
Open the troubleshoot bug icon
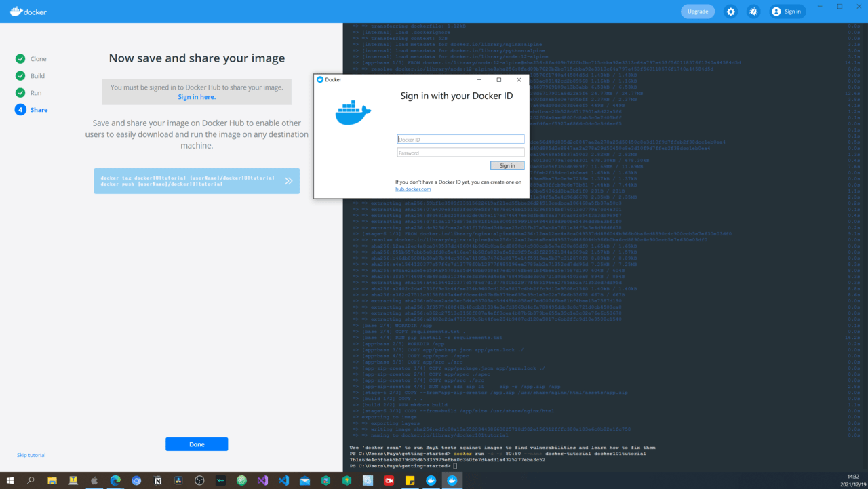(x=753, y=12)
